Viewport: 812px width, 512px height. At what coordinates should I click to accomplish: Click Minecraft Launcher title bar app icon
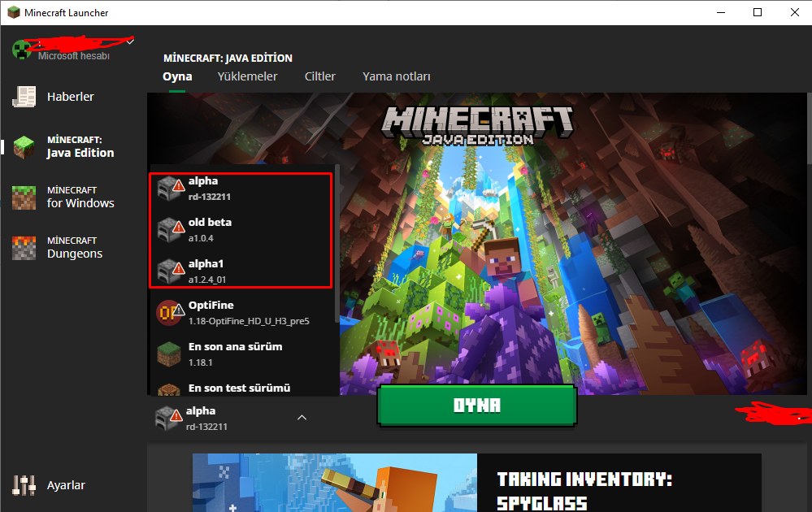[14, 12]
